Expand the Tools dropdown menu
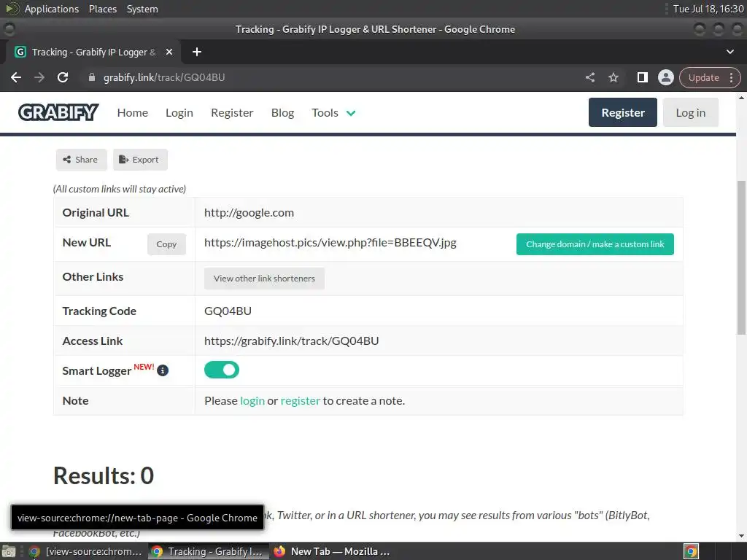The width and height of the screenshot is (747, 560). click(333, 113)
